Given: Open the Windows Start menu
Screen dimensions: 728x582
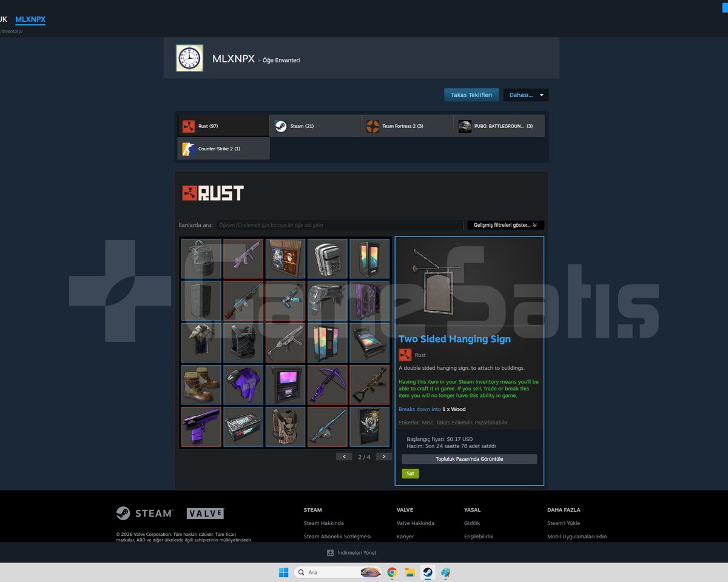Looking at the screenshot, I should coord(283,572).
